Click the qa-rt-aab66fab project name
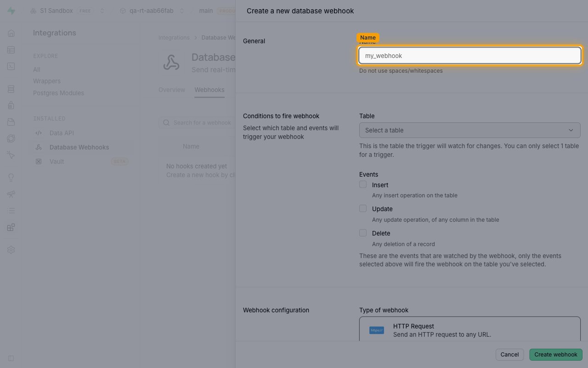 (x=152, y=11)
